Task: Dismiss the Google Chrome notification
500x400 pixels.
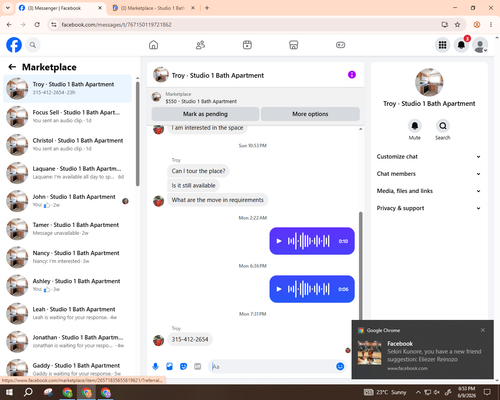Action: 483,330
